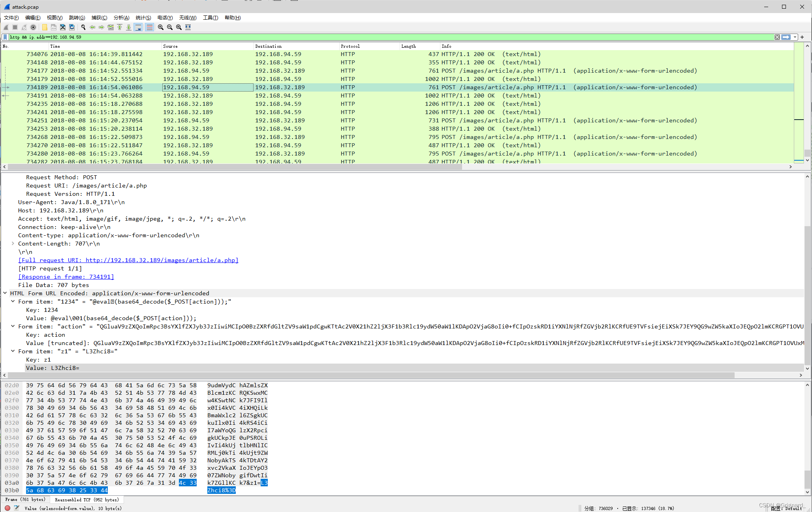This screenshot has width=812, height=512.
Task: Go back in packet history
Action: [x=92, y=27]
